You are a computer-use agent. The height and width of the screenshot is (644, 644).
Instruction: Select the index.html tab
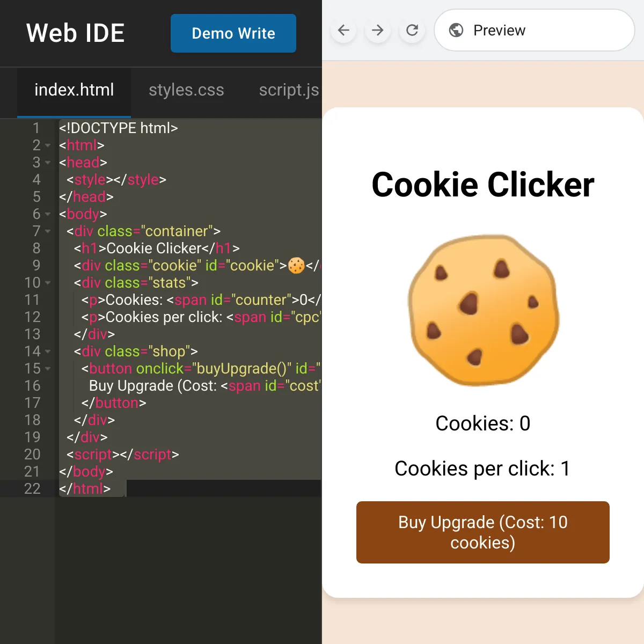(x=74, y=90)
